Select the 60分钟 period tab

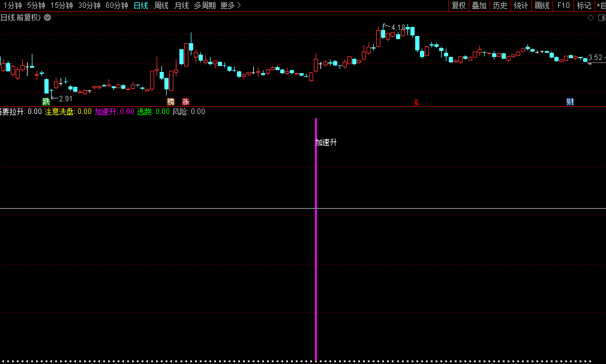[116, 5]
